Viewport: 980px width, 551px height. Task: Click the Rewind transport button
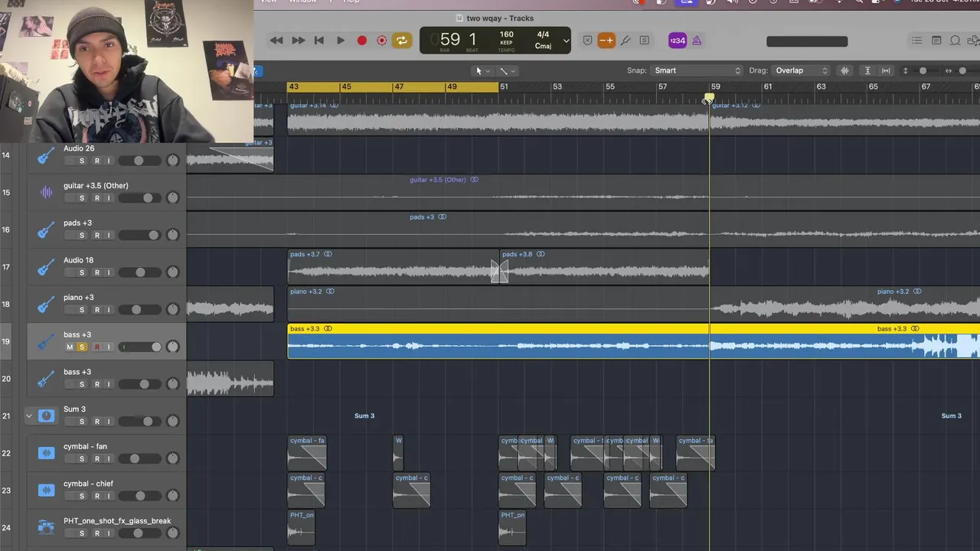276,41
